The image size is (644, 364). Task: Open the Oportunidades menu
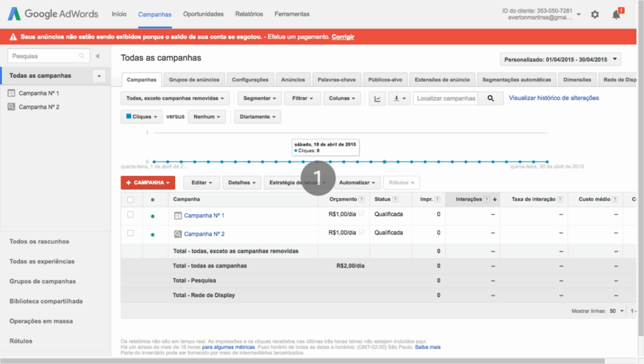pyautogui.click(x=203, y=14)
